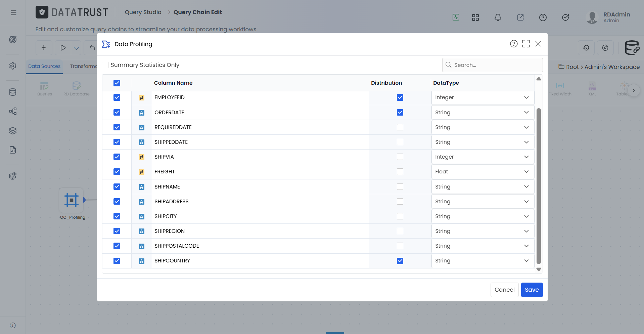This screenshot has height=334, width=644.
Task: Switch to the Transformations tab
Action: [x=83, y=66]
